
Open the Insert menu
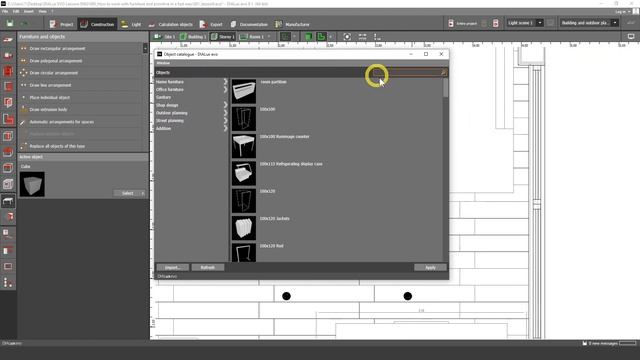pos(29,11)
